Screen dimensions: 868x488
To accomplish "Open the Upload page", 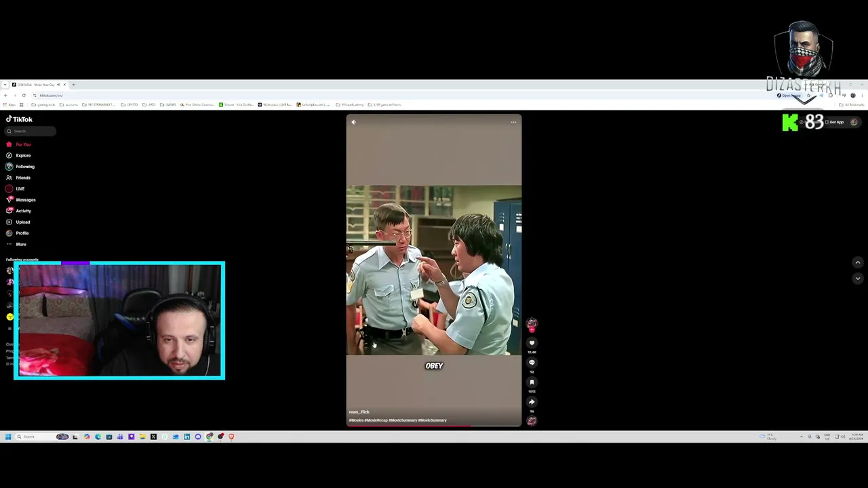I will [18, 222].
